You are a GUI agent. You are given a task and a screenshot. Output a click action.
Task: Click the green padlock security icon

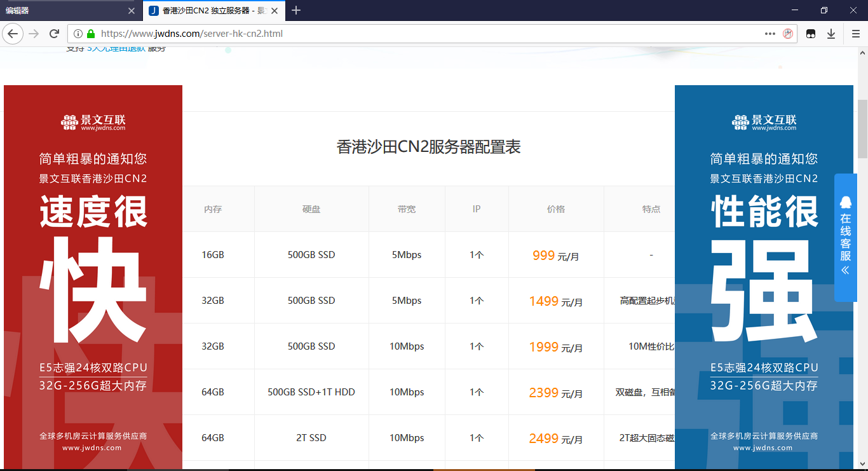pyautogui.click(x=90, y=34)
